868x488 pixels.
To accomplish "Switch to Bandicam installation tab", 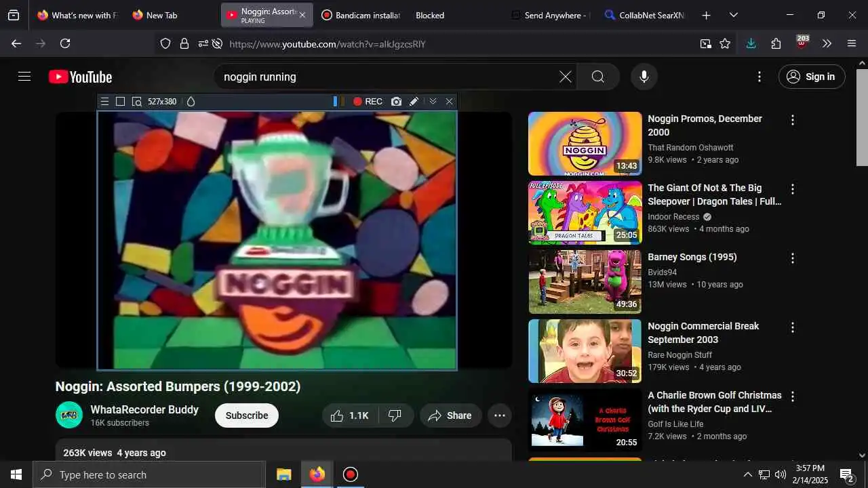I will click(x=360, y=15).
